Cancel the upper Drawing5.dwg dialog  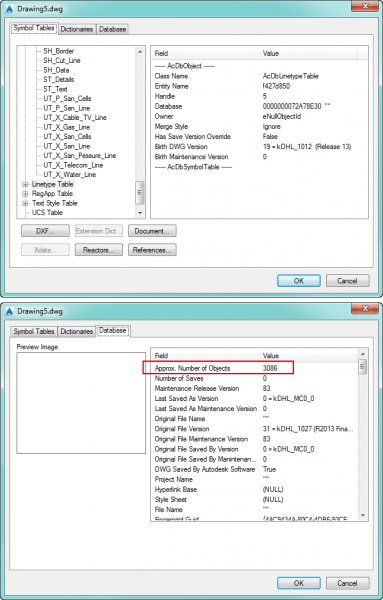(347, 280)
